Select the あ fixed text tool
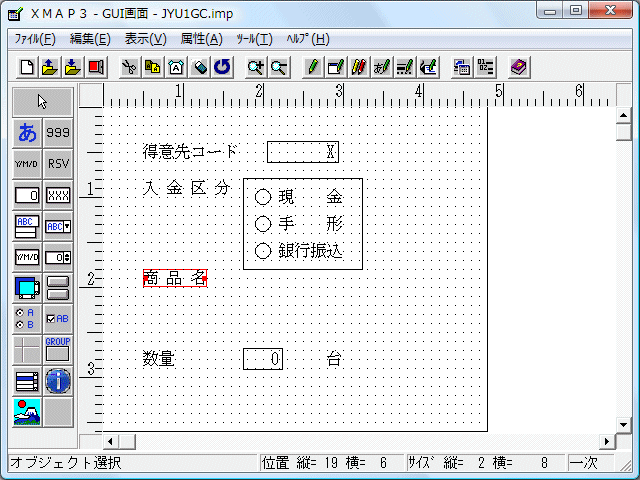640x480 pixels. pos(27,133)
